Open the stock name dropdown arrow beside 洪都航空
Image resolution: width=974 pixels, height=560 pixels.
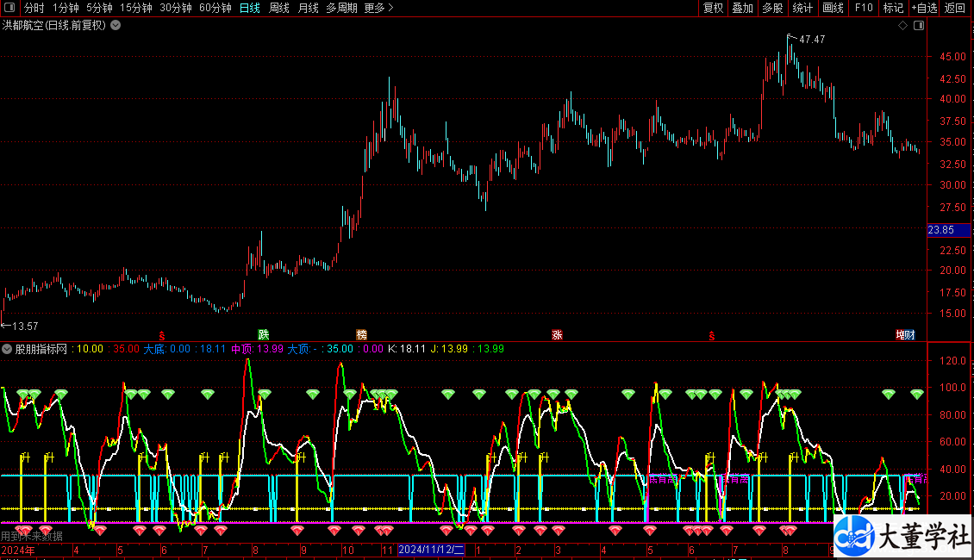click(x=116, y=26)
